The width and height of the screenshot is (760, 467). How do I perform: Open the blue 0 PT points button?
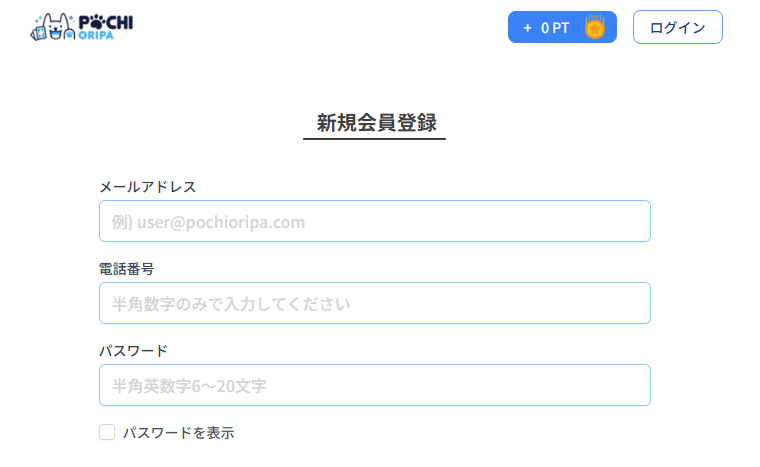pyautogui.click(x=562, y=27)
